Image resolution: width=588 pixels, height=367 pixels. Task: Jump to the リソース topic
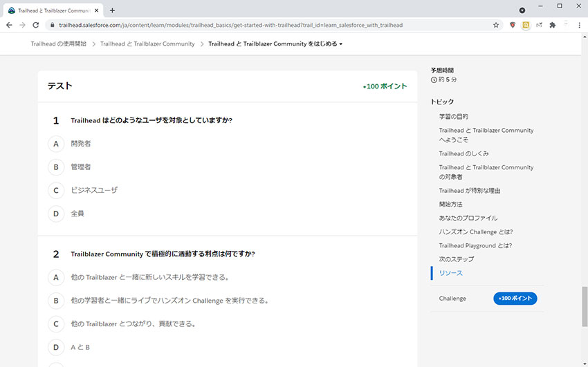coord(451,273)
